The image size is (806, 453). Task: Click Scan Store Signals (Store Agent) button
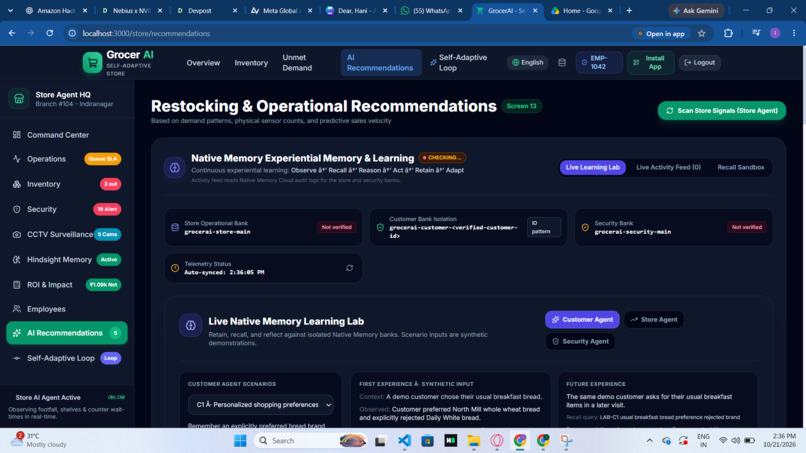722,111
